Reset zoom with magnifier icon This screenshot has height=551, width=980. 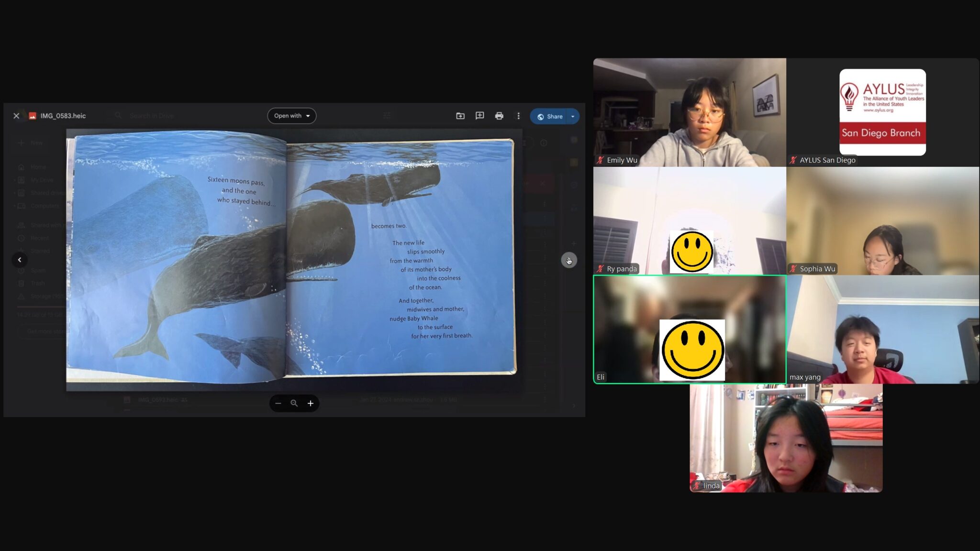click(x=294, y=403)
